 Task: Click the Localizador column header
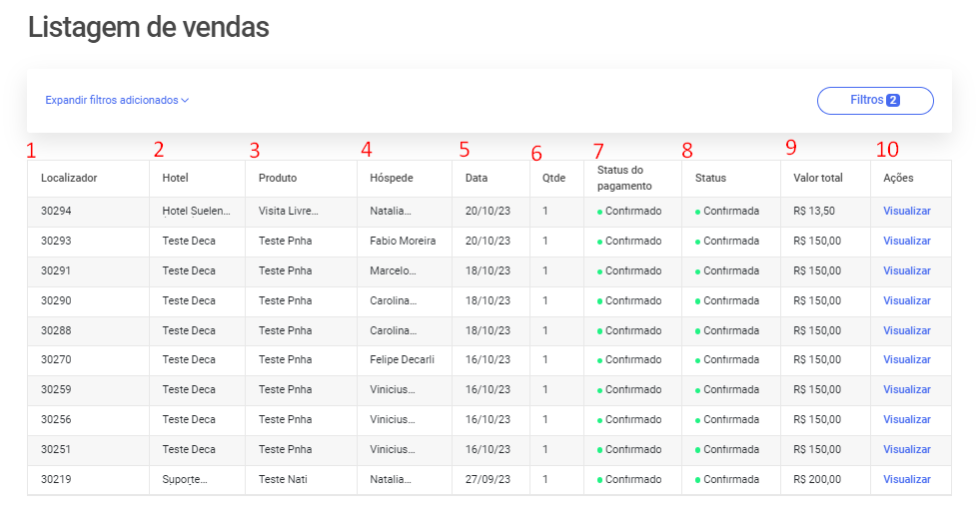[x=69, y=178]
